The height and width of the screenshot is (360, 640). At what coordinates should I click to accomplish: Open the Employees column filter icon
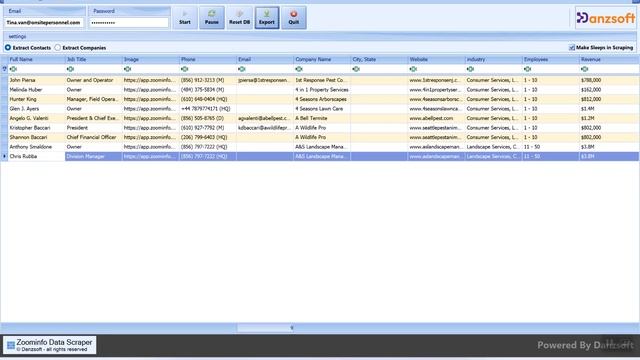tap(528, 69)
